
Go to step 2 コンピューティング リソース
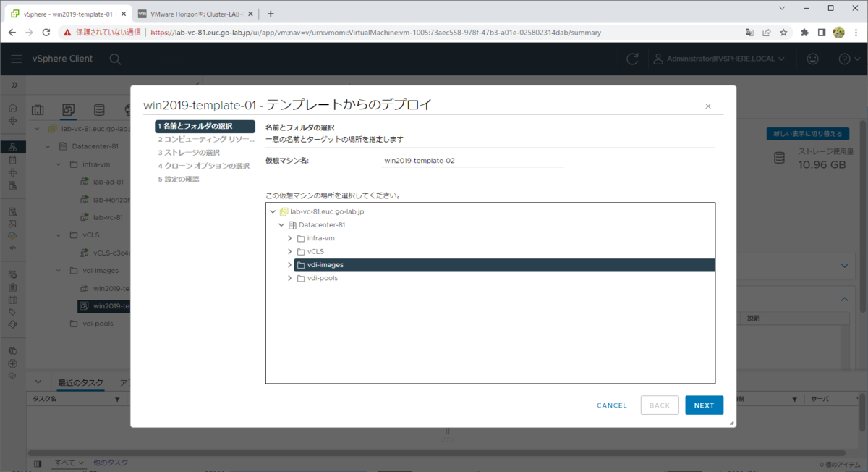tap(205, 139)
